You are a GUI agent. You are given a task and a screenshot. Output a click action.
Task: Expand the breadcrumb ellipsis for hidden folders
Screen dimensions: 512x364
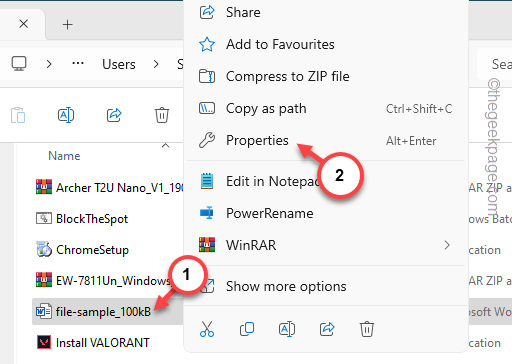[x=78, y=63]
